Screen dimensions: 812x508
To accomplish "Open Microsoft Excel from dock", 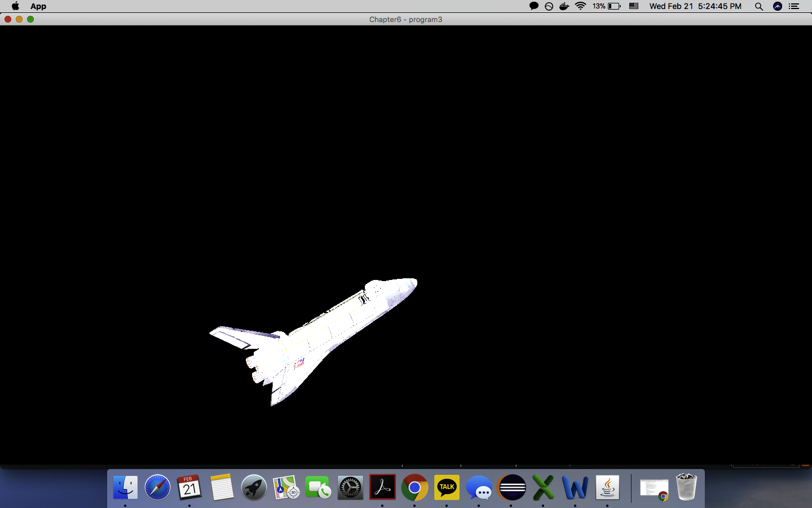I will [x=543, y=488].
